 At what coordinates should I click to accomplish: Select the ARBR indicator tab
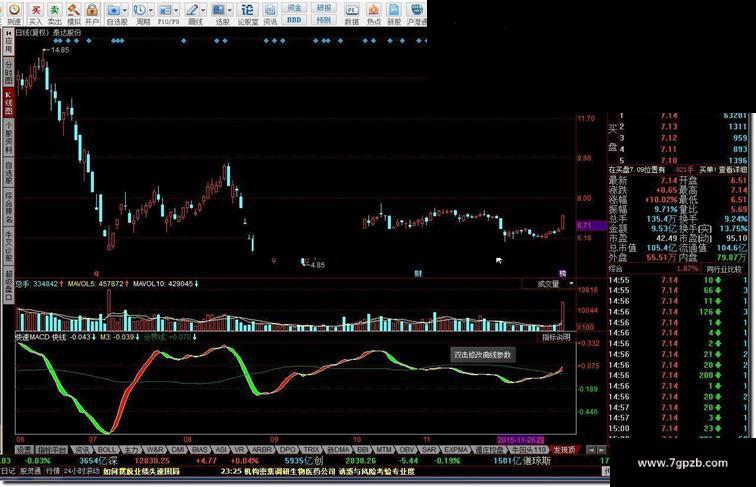click(x=262, y=449)
